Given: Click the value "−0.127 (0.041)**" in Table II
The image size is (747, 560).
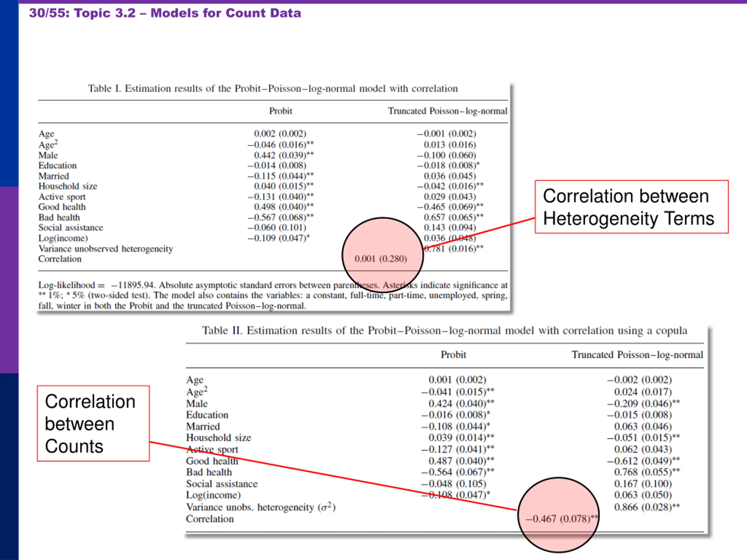Looking at the screenshot, I should click(x=458, y=450).
